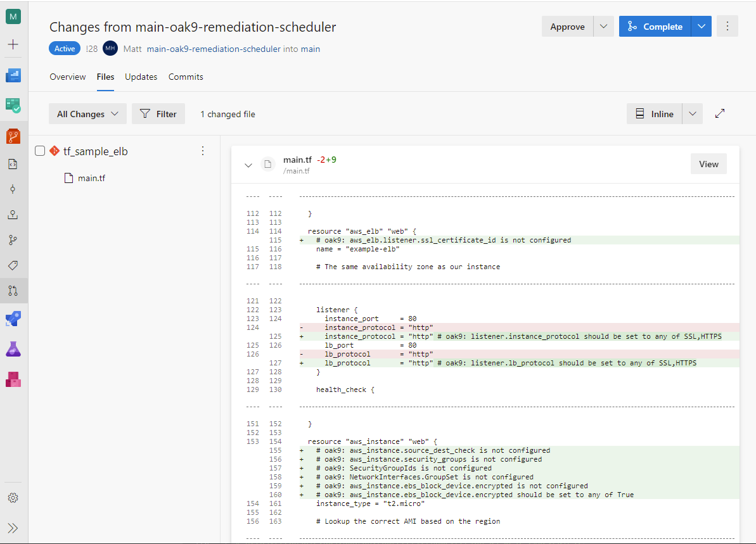This screenshot has width=756, height=544.
Task: Collapse the main.tf diff section
Action: point(248,165)
